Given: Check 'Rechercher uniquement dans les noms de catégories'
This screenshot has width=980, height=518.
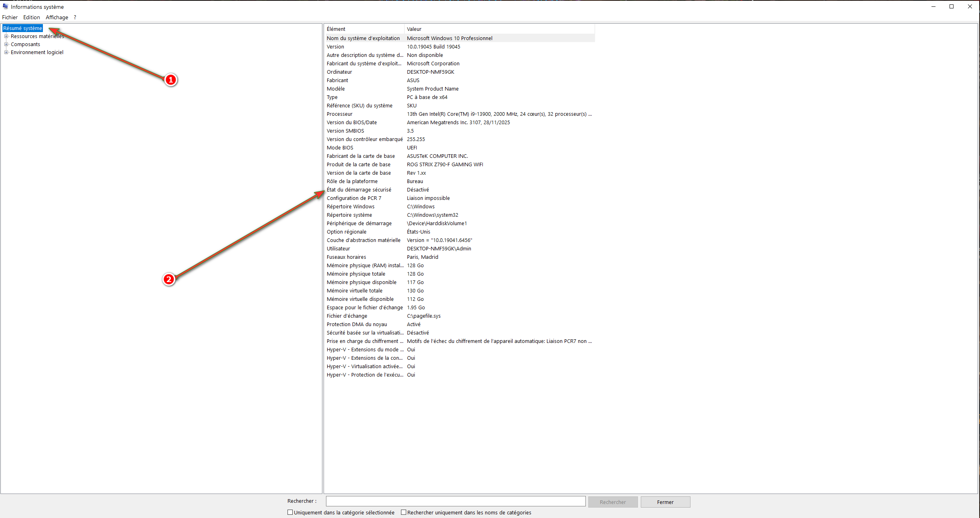Looking at the screenshot, I should coord(404,512).
